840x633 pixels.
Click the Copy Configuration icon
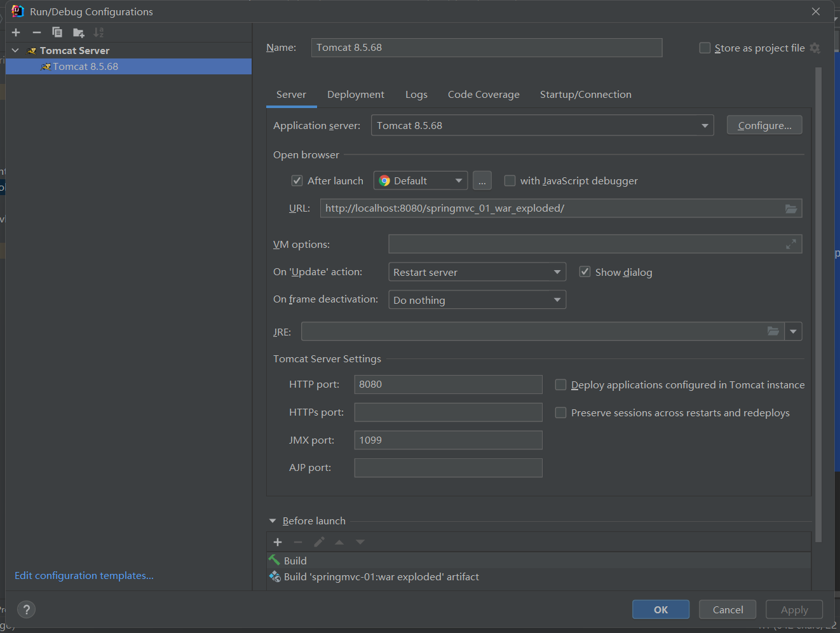(57, 32)
